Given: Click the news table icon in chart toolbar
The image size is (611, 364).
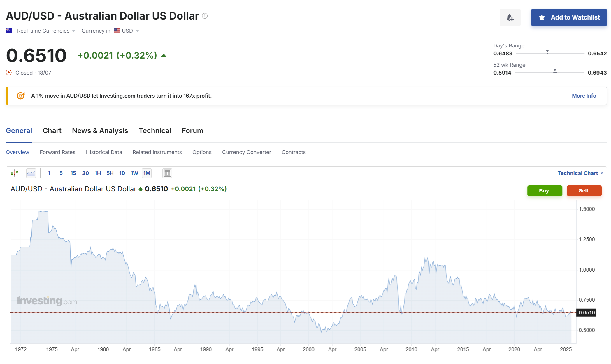Looking at the screenshot, I should [x=167, y=173].
